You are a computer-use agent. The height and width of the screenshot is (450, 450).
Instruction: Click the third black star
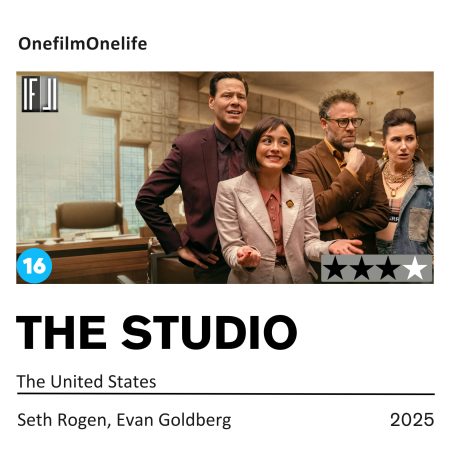tap(388, 269)
